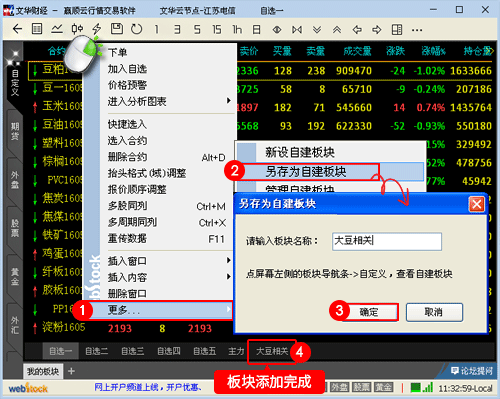
Task: Switch to the 大豆相关 tab
Action: (272, 351)
